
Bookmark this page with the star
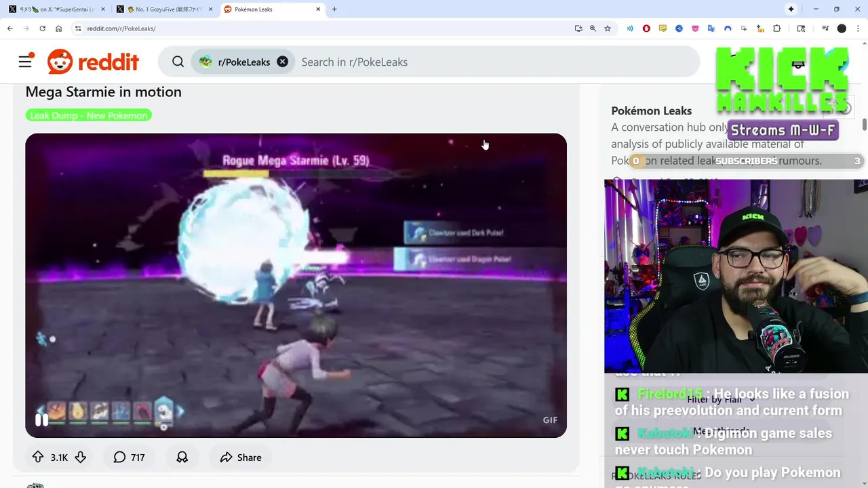(x=608, y=28)
